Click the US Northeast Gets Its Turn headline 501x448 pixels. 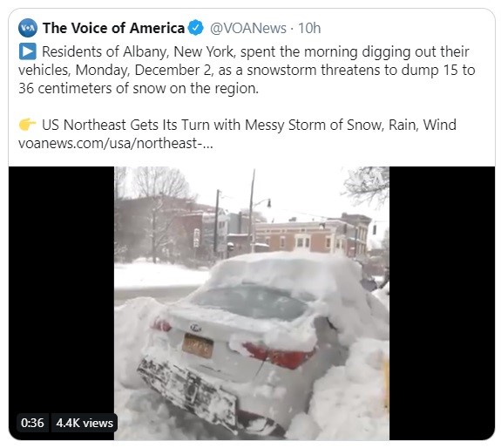tap(249, 125)
